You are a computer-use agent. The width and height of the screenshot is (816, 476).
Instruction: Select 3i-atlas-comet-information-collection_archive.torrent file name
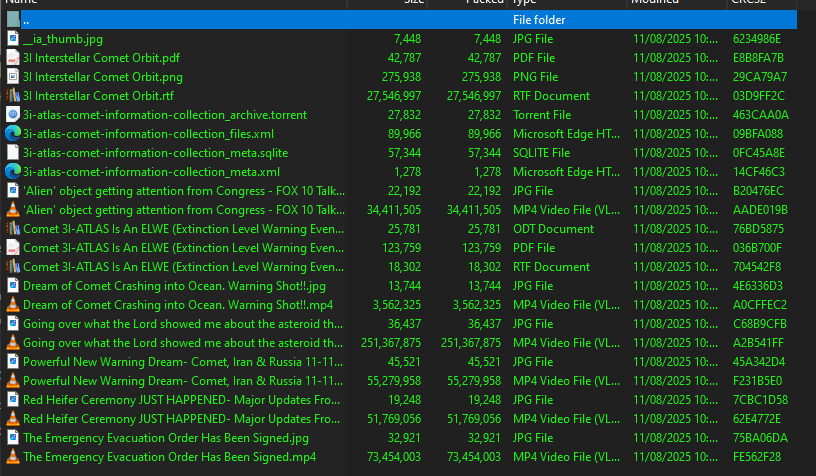coord(165,115)
